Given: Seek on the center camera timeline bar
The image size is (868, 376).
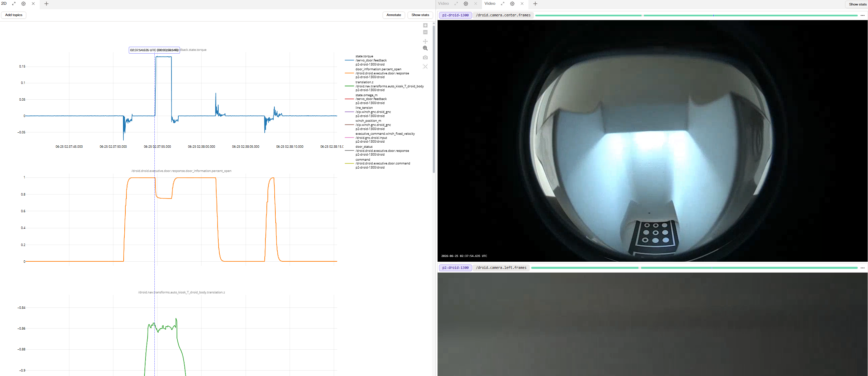Looking at the screenshot, I should [696, 15].
